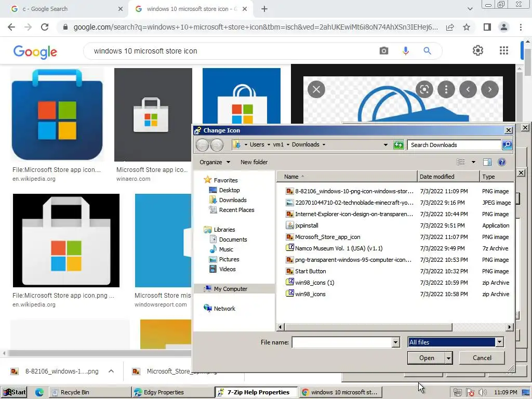The height and width of the screenshot is (399, 532).
Task: Open the options arrow for the 8-82106_windows download
Action: click(x=111, y=371)
